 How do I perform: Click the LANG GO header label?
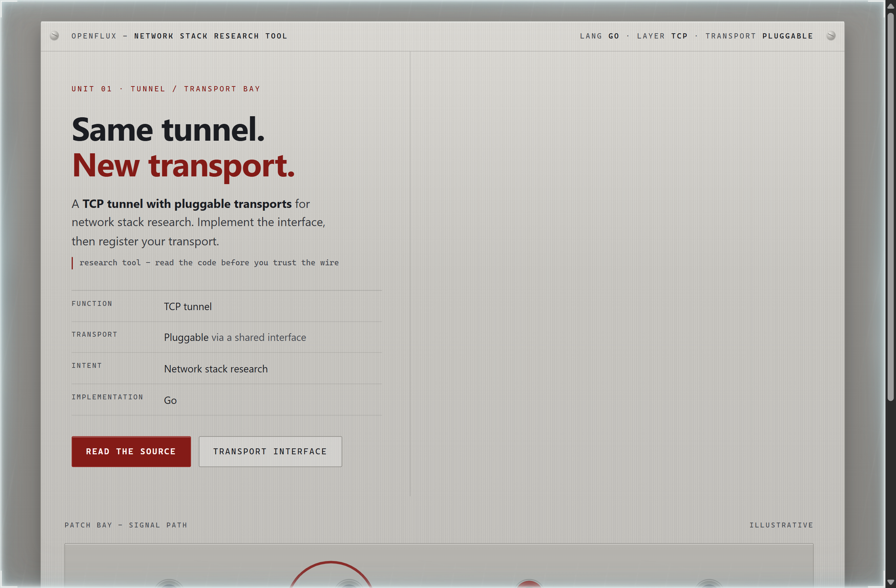pos(599,36)
